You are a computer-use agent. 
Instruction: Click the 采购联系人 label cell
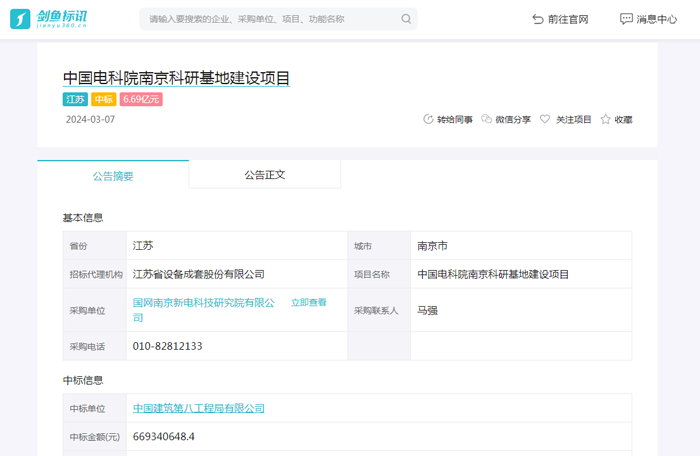[x=379, y=310]
